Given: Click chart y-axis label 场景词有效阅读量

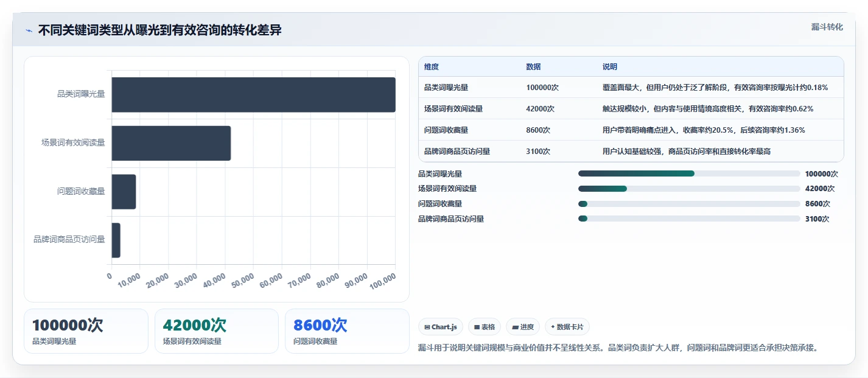Looking at the screenshot, I should pyautogui.click(x=73, y=142).
